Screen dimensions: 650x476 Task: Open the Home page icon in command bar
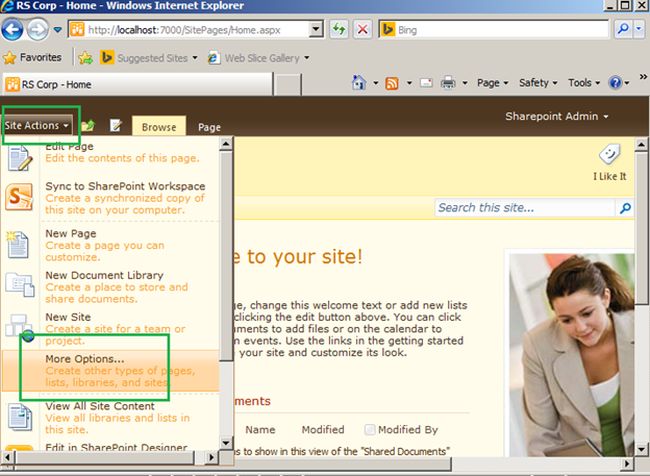coord(359,83)
